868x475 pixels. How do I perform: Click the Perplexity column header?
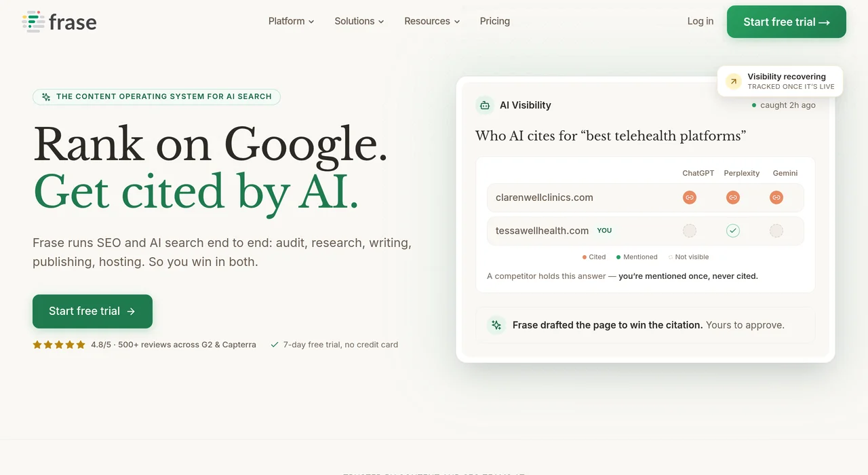coord(741,173)
